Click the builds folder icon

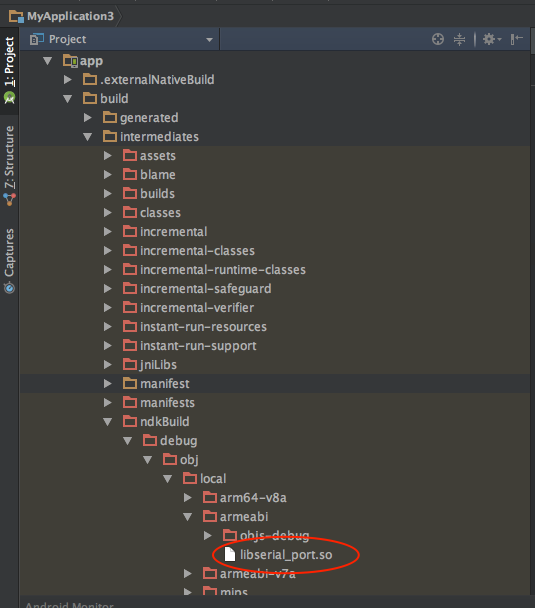tap(130, 193)
